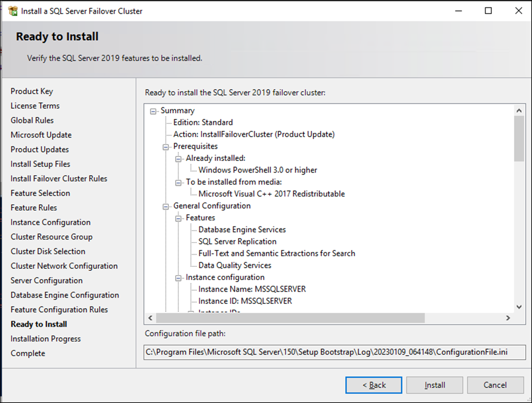The image size is (532, 403).
Task: Select 'To be installed from media:' label
Action: click(x=234, y=182)
